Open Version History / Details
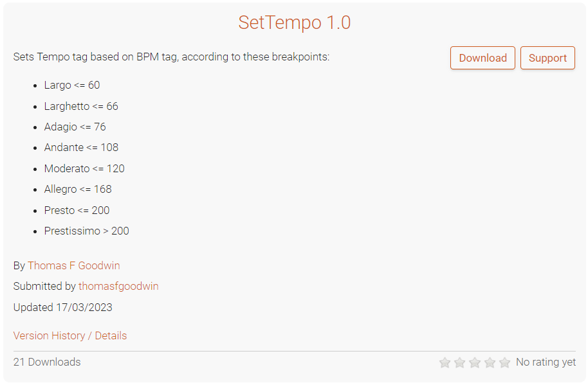 click(70, 335)
